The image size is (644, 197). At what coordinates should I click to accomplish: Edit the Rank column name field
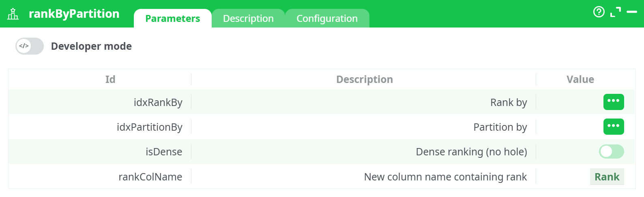pyautogui.click(x=607, y=177)
